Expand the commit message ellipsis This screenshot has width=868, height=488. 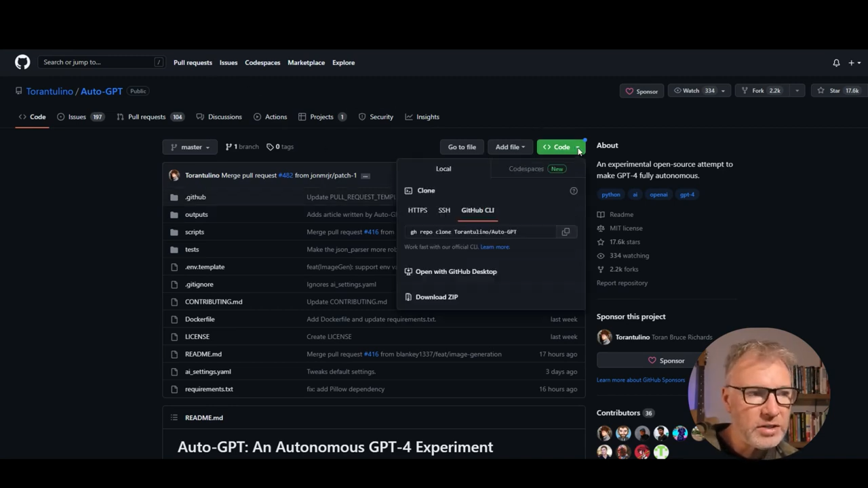coord(365,176)
